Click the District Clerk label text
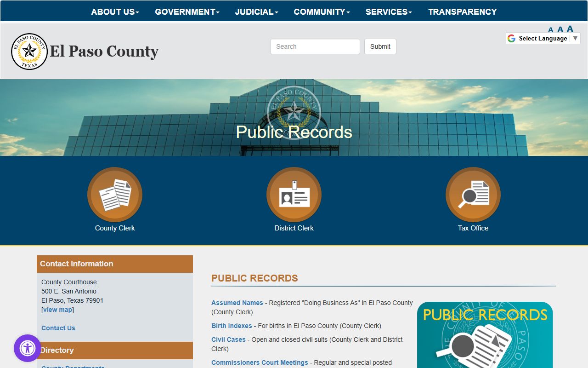This screenshot has height=368, width=588. 294,228
